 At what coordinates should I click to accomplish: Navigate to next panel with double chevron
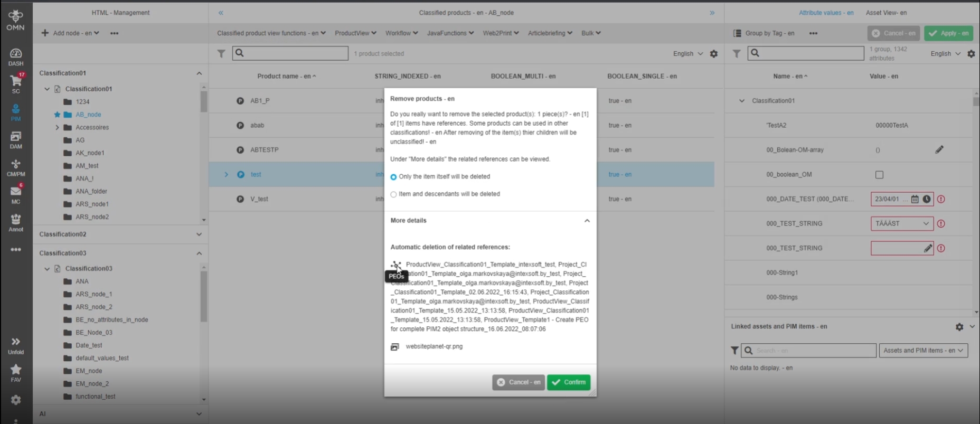pyautogui.click(x=712, y=13)
